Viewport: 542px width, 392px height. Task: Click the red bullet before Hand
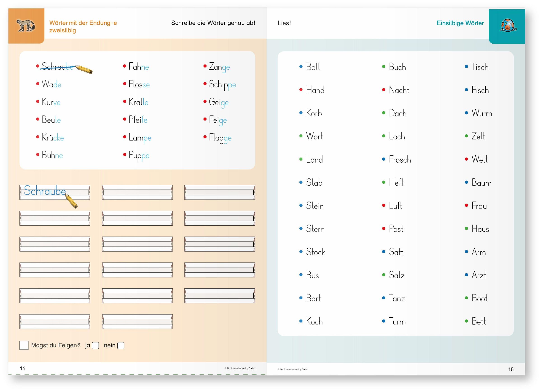coord(301,90)
